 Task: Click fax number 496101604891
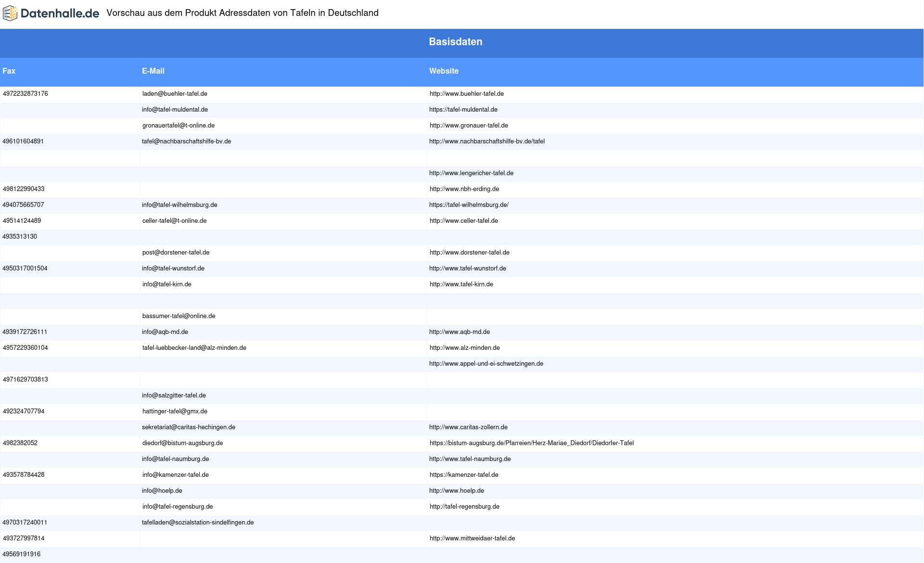pyautogui.click(x=23, y=141)
